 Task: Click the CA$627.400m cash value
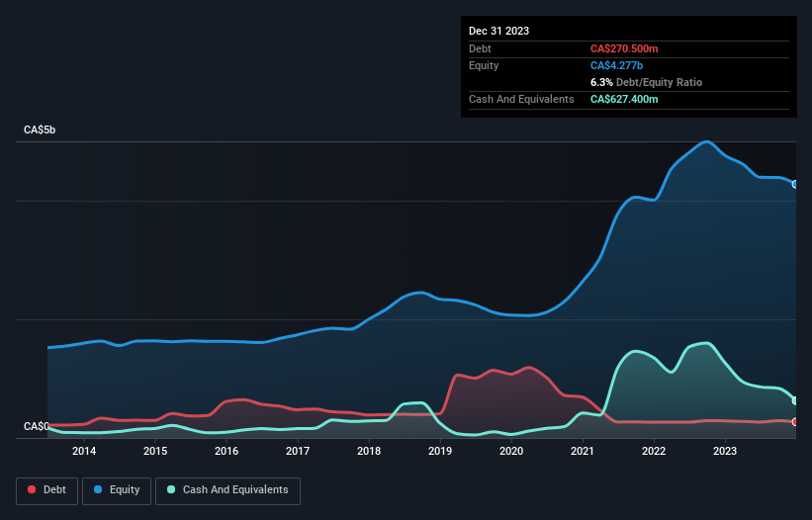coord(624,99)
